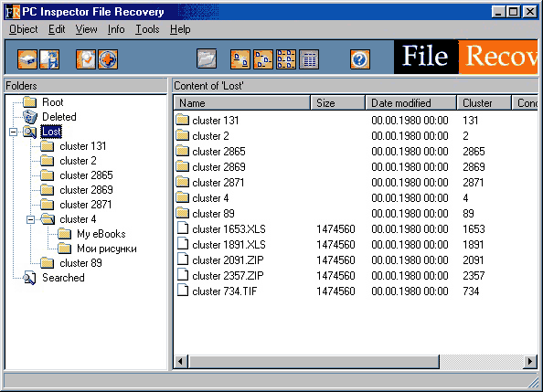Screen dimensions: 543x392
Task: Select cluster 2 name in content list
Action: [x=210, y=136]
